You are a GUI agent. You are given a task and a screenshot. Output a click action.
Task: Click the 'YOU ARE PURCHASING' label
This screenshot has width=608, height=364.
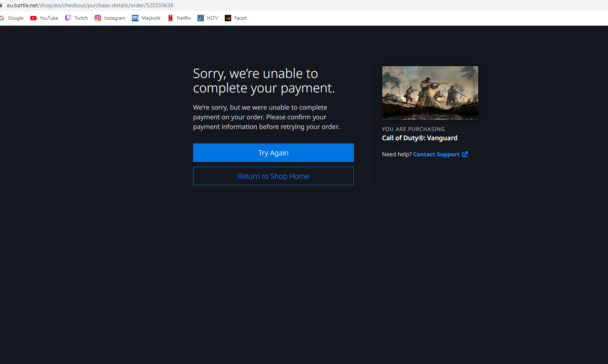413,129
